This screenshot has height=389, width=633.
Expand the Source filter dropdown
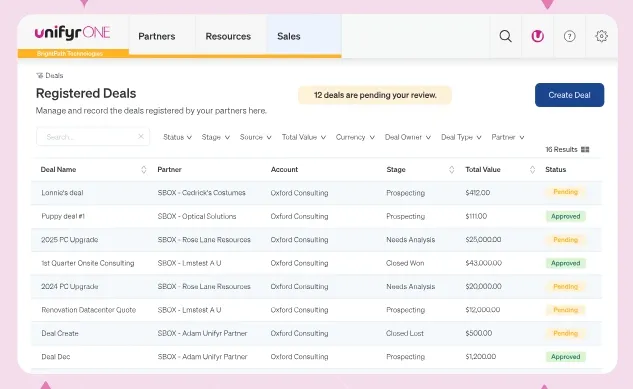tap(256, 137)
